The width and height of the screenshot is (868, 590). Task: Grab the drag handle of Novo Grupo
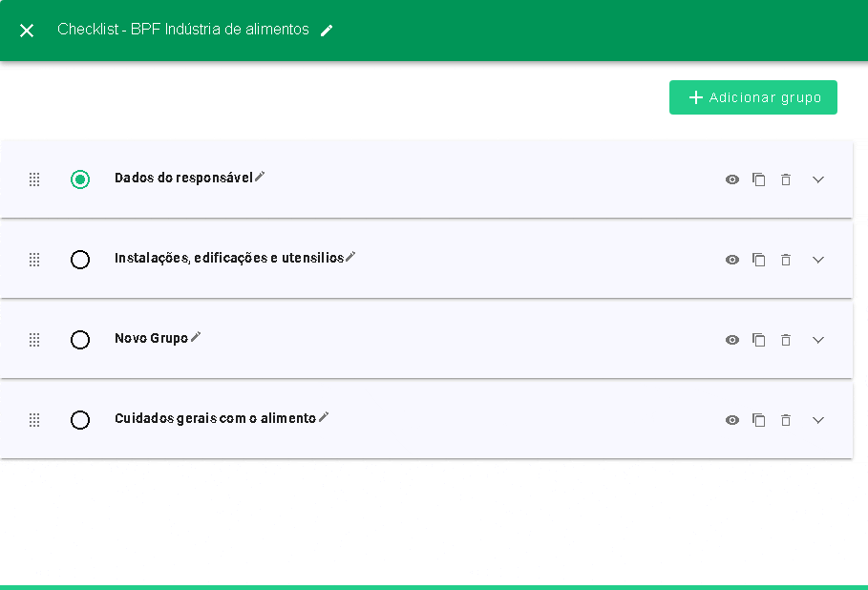pos(34,340)
